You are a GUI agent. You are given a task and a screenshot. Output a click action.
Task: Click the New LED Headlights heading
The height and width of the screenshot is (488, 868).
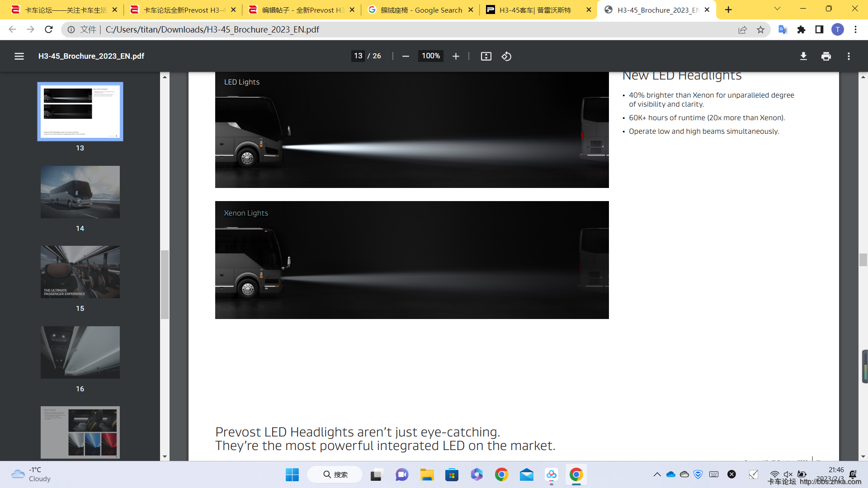click(682, 75)
